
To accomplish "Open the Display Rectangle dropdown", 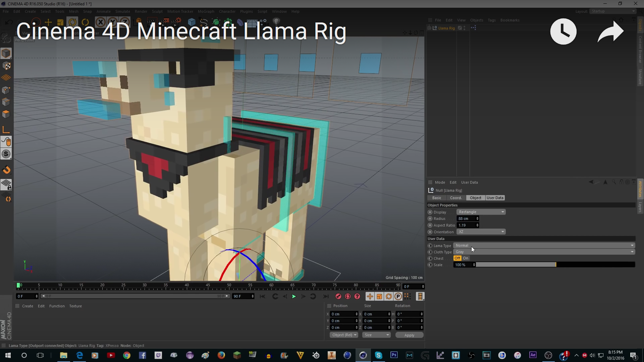I will tap(481, 212).
